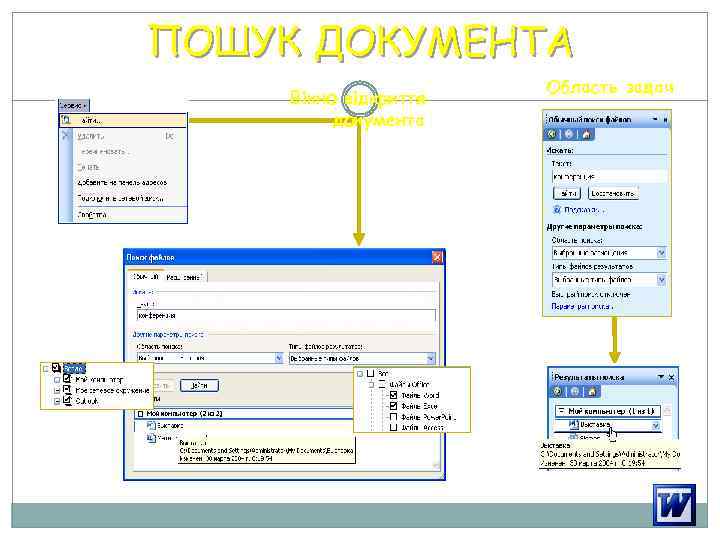Choose 'Добавить на панель адресов' in menu
Image resolution: width=720 pixels, height=540 pixels.
(122, 182)
